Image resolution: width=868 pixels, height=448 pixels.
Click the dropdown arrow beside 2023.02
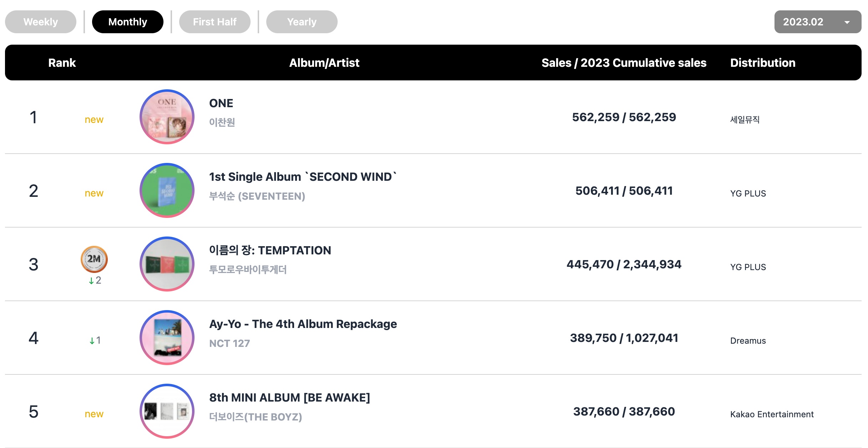[847, 22]
